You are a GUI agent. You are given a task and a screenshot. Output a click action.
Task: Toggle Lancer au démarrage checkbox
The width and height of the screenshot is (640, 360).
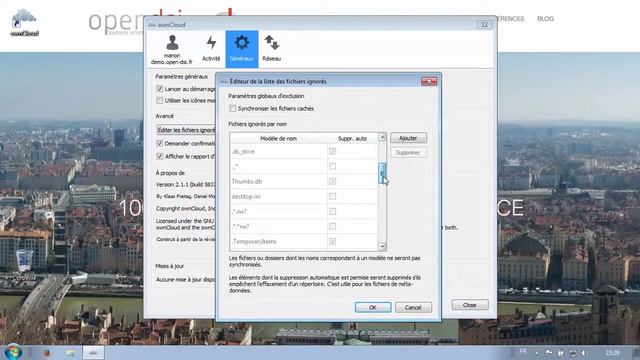(160, 89)
